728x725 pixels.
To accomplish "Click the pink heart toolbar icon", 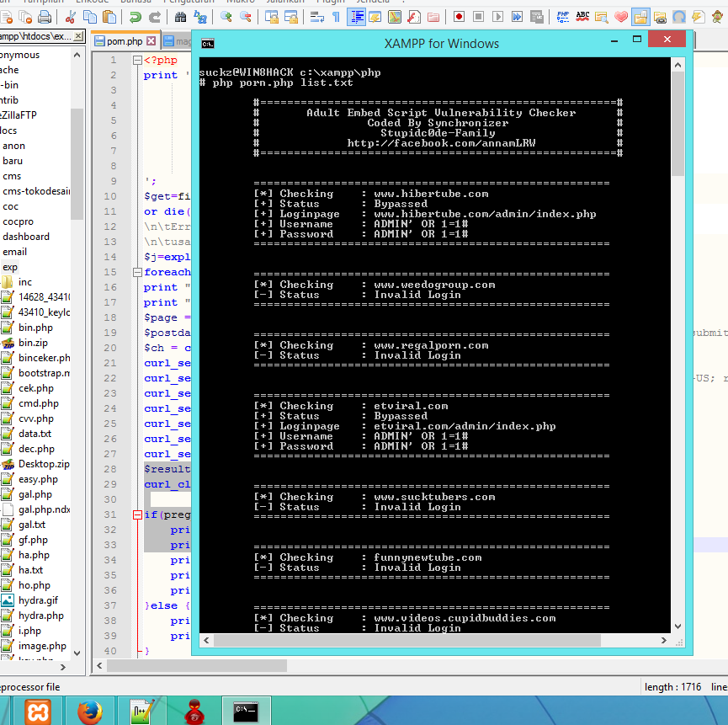I will 621,18.
